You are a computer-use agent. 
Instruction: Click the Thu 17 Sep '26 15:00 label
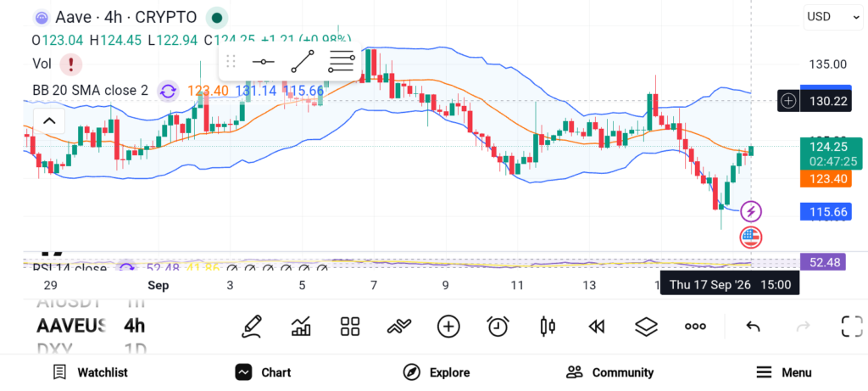coord(730,285)
